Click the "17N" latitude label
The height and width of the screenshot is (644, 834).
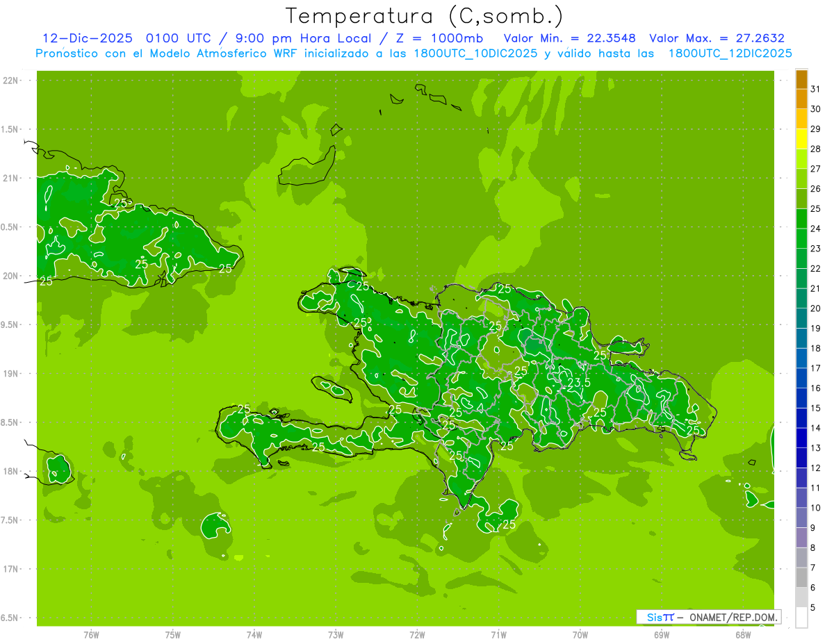tap(12, 570)
